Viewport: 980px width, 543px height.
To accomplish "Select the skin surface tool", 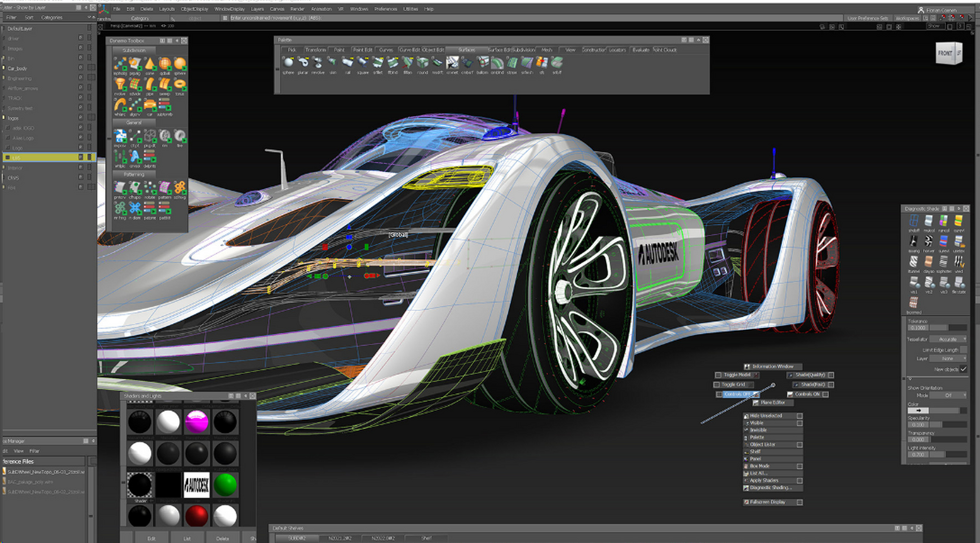I will [333, 63].
